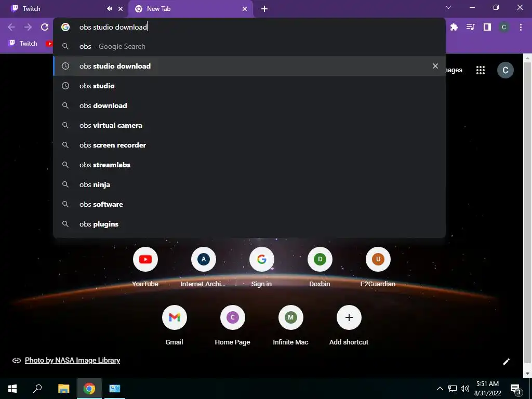The height and width of the screenshot is (399, 532).
Task: Open the Chrome profile C avatar in toolbar
Action: pos(503,27)
